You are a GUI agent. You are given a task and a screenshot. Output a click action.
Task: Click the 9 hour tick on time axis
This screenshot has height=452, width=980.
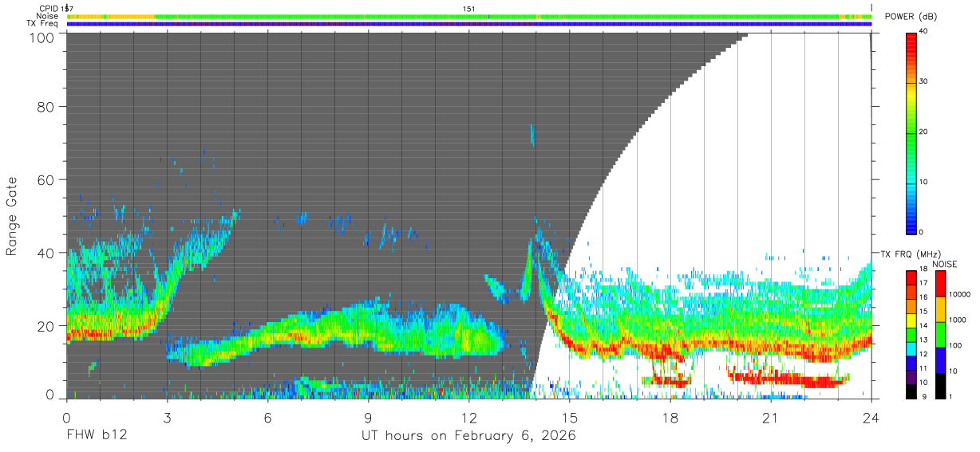(368, 418)
